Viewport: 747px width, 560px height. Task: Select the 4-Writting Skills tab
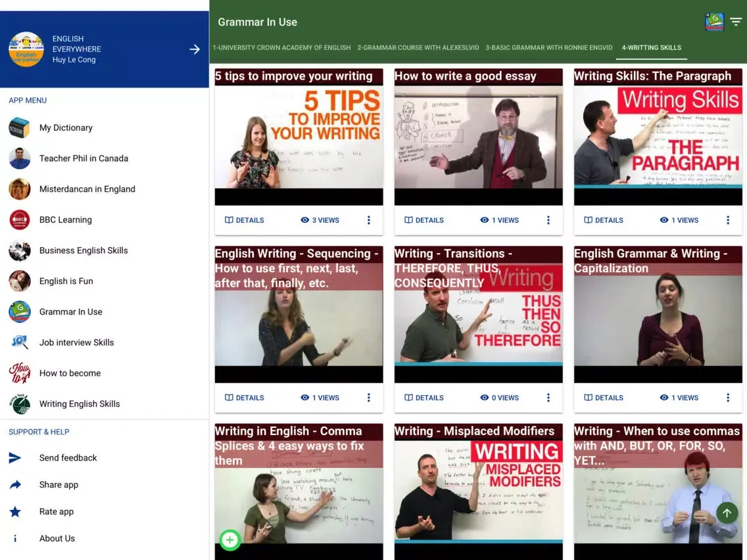(x=651, y=47)
